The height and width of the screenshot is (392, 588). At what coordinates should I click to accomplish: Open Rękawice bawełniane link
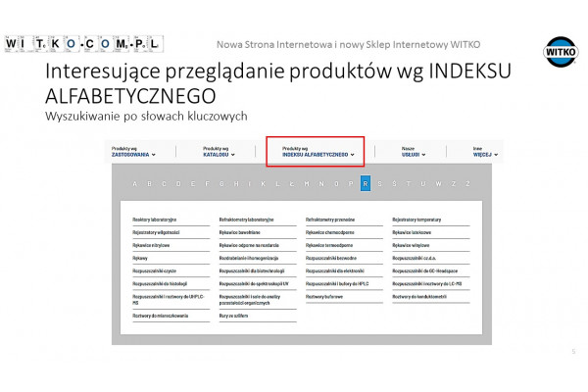click(x=240, y=232)
